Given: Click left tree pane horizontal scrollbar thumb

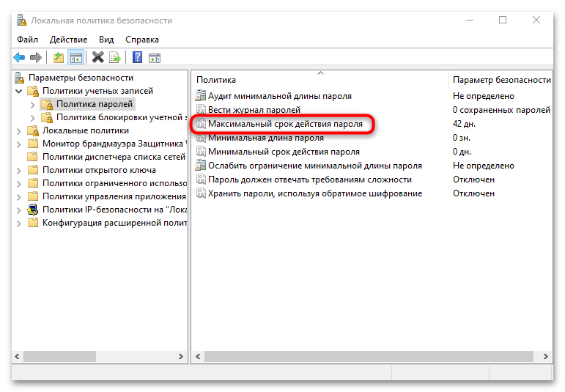Looking at the screenshot, I should (59, 356).
